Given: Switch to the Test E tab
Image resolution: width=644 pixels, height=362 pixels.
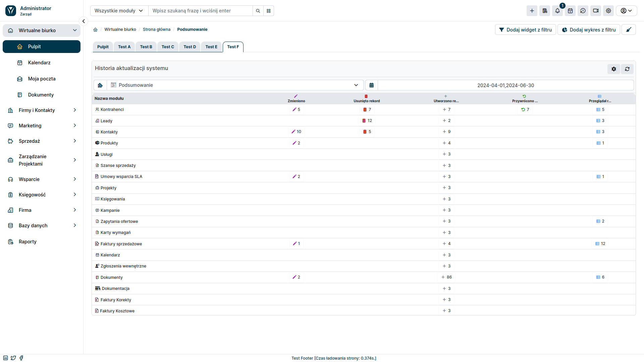Looking at the screenshot, I should (x=211, y=47).
